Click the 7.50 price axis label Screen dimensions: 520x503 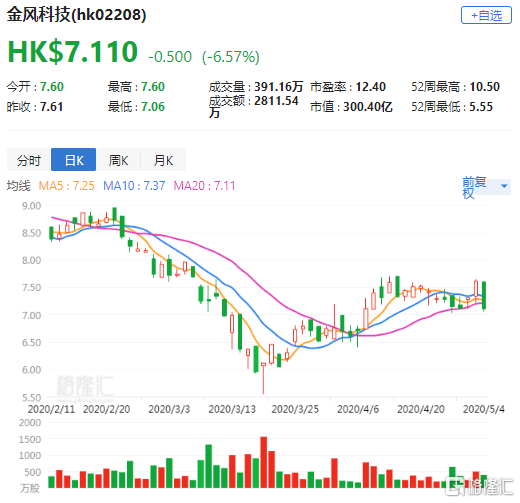32,288
